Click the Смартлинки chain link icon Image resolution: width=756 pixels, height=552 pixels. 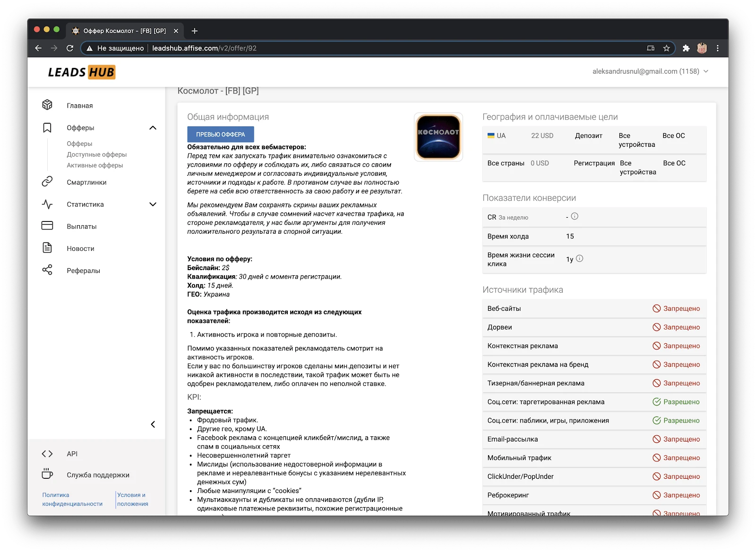click(47, 182)
